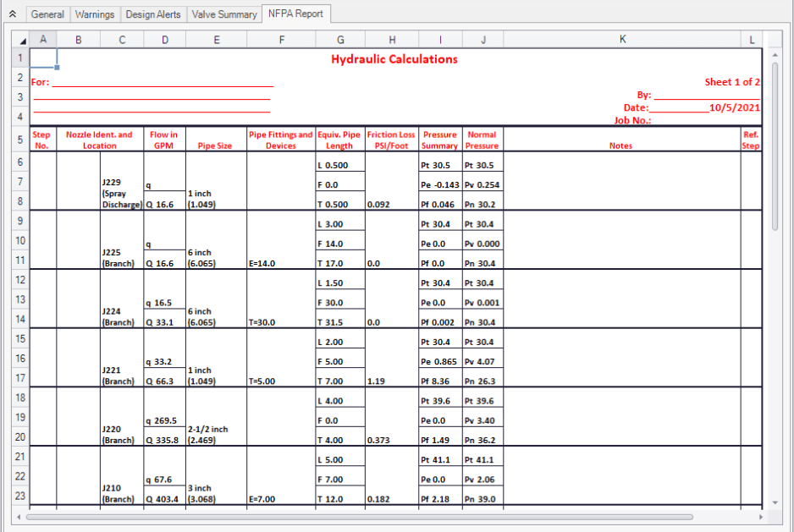Viewport: 794px width, 532px height.
Task: Select column B header
Action: coord(79,40)
